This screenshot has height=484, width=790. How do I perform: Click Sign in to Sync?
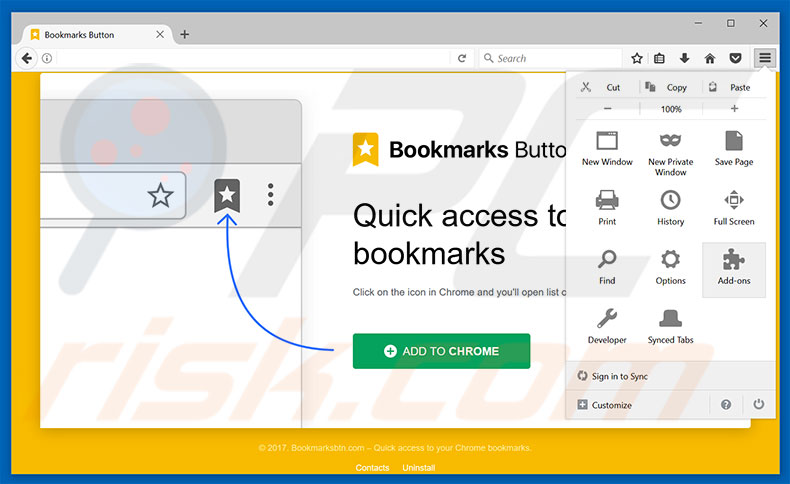click(620, 376)
